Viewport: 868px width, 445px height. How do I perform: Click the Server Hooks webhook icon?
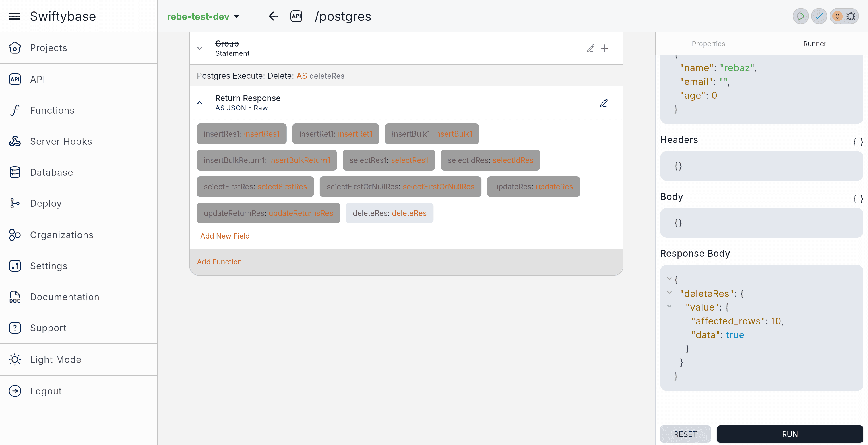(15, 141)
